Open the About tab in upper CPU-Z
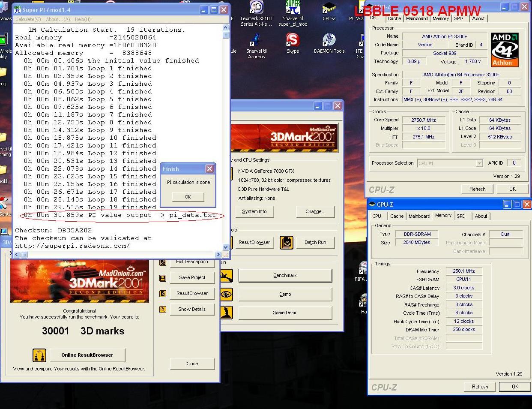 (478, 18)
